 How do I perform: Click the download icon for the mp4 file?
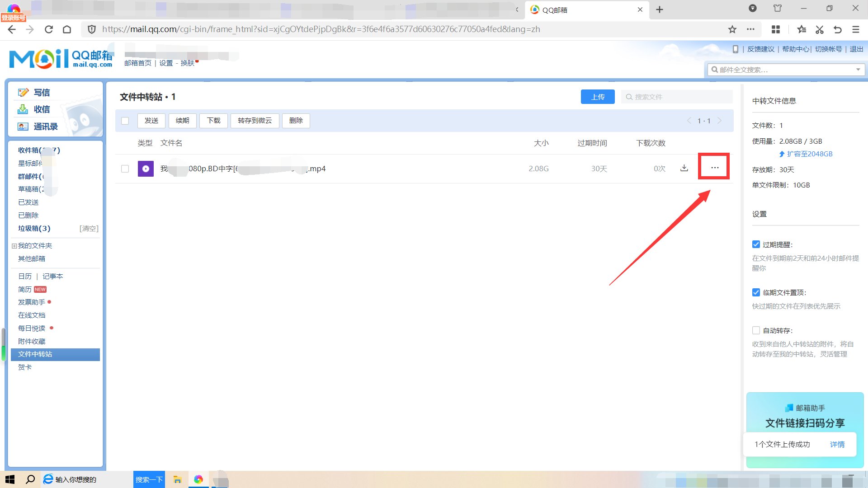coord(684,168)
